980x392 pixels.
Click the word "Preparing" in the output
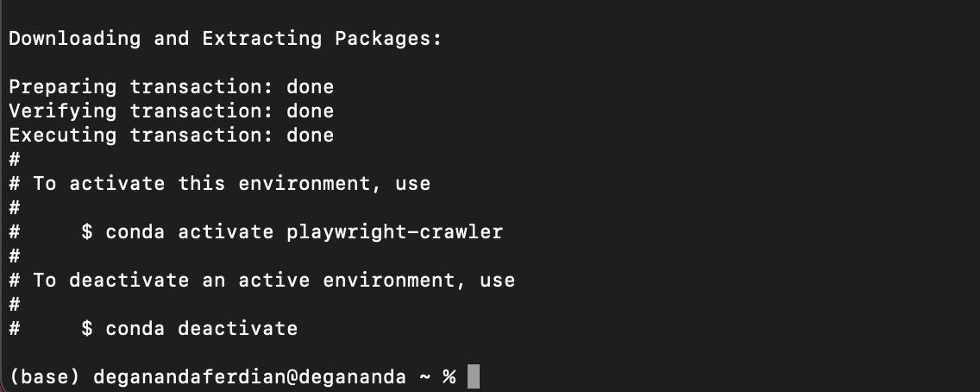point(62,87)
